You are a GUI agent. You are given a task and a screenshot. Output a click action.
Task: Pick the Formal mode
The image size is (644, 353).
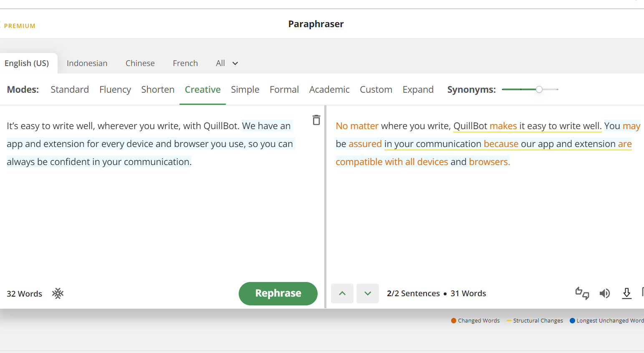coord(284,89)
